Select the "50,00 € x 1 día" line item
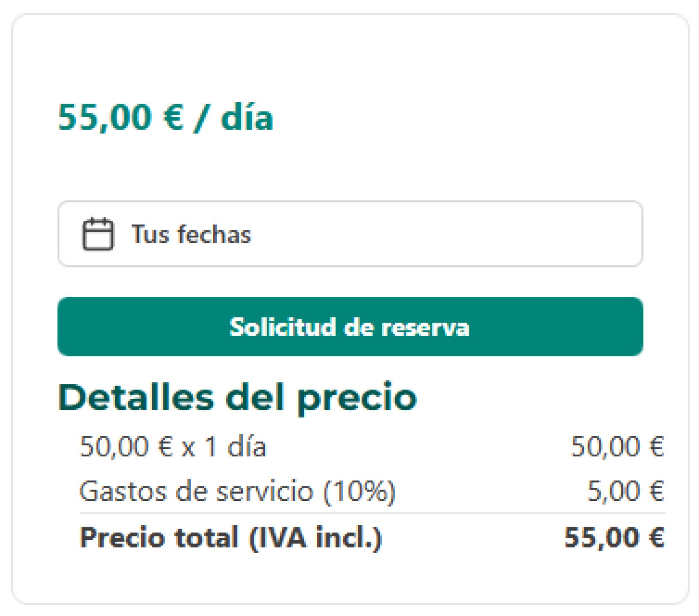699x616 pixels. pyautogui.click(x=174, y=446)
